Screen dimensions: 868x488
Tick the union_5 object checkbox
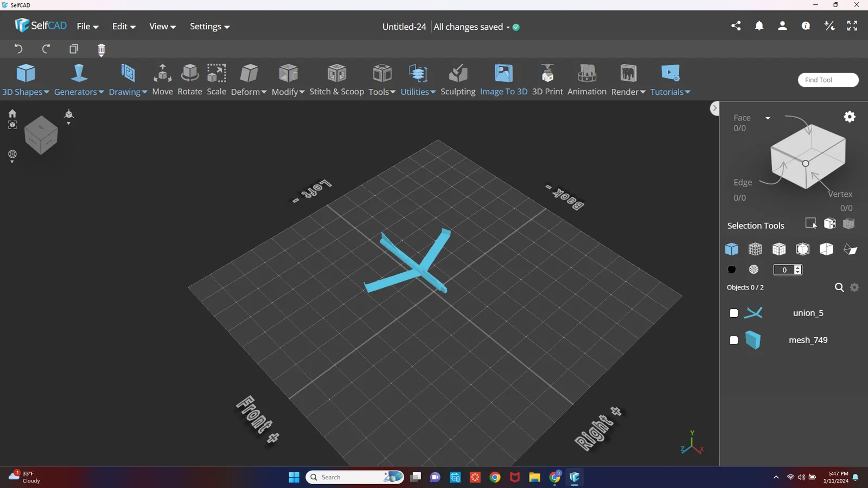tap(733, 313)
